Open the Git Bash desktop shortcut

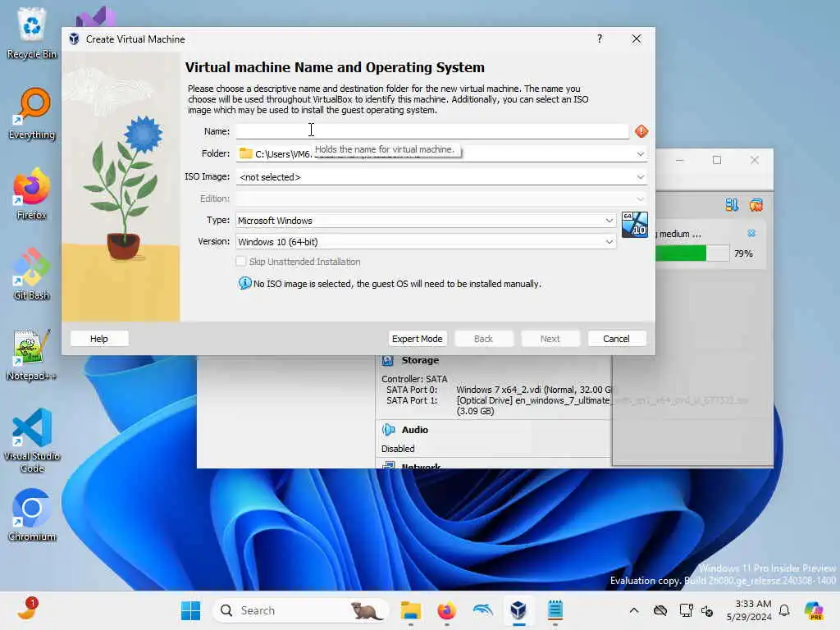coord(32,274)
